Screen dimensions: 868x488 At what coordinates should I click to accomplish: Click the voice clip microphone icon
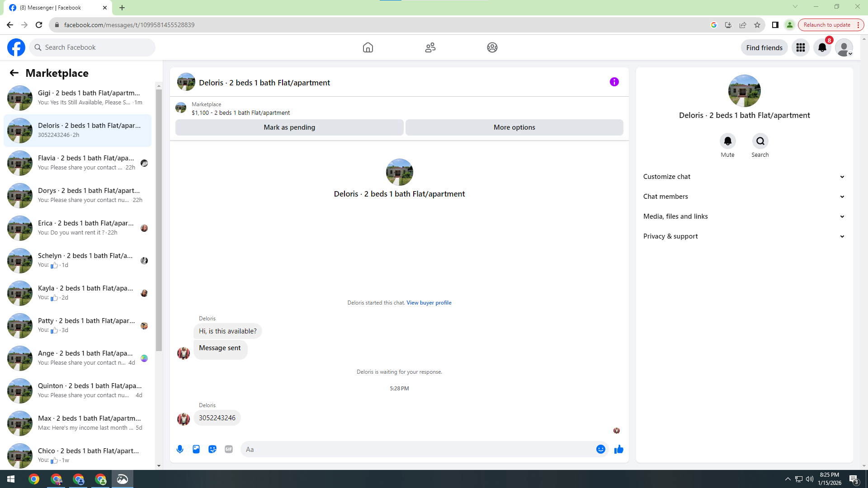(180, 449)
